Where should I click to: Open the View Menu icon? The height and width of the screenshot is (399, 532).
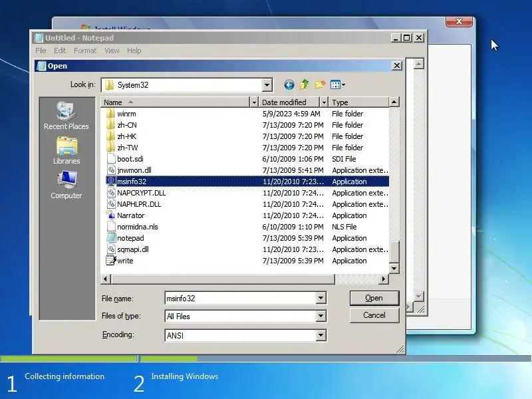click(338, 85)
